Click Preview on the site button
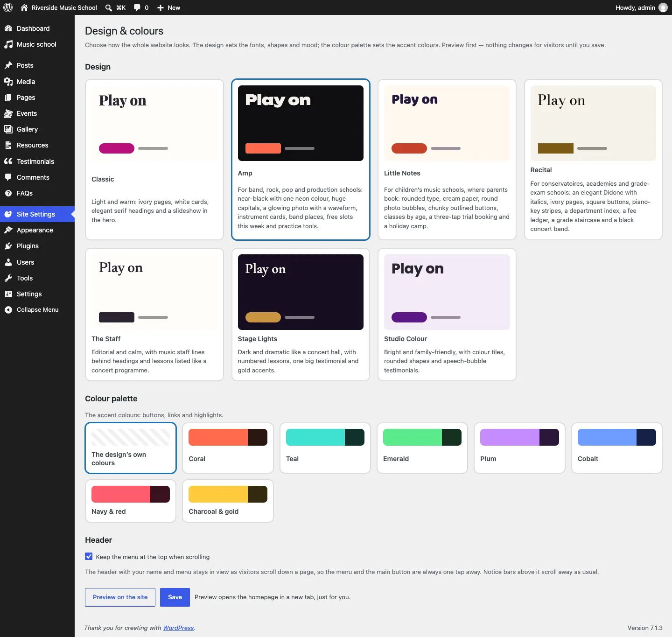 120,597
